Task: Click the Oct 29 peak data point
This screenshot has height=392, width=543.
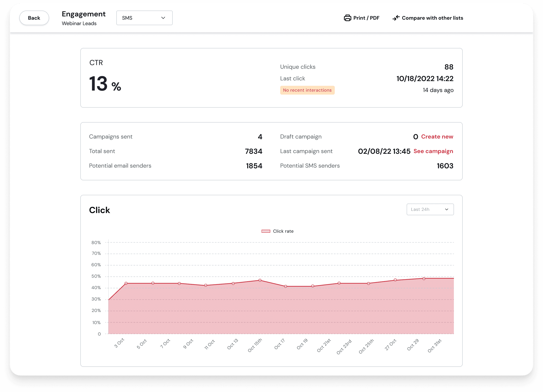Action: [x=424, y=279]
